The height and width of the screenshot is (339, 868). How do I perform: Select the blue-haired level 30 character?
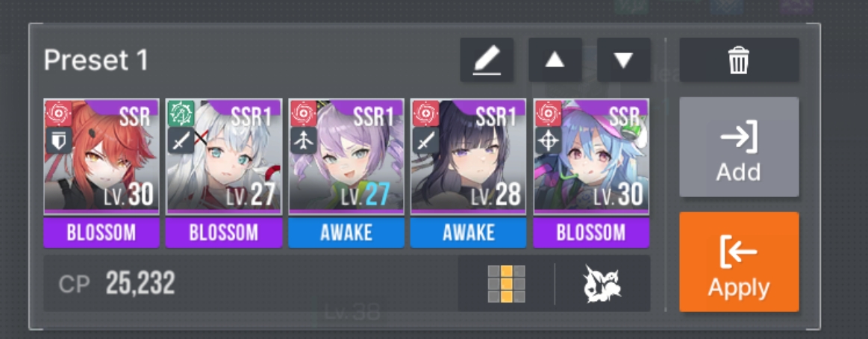pos(591,157)
